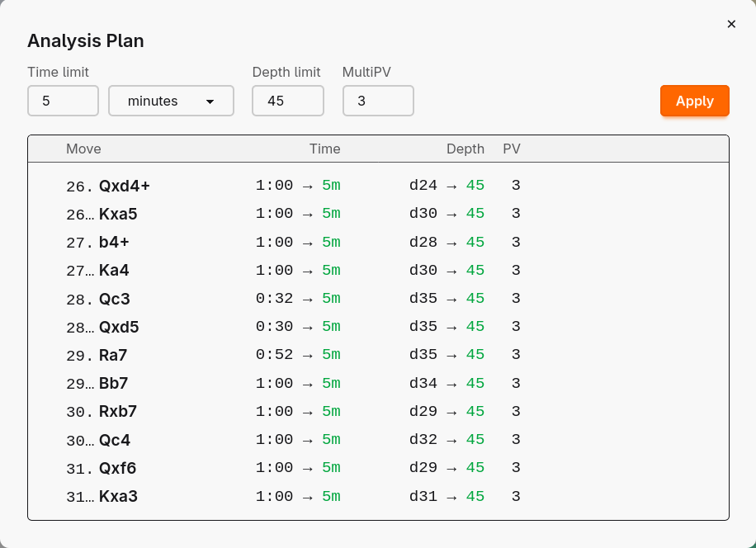Expand the time unit selection list

[171, 101]
